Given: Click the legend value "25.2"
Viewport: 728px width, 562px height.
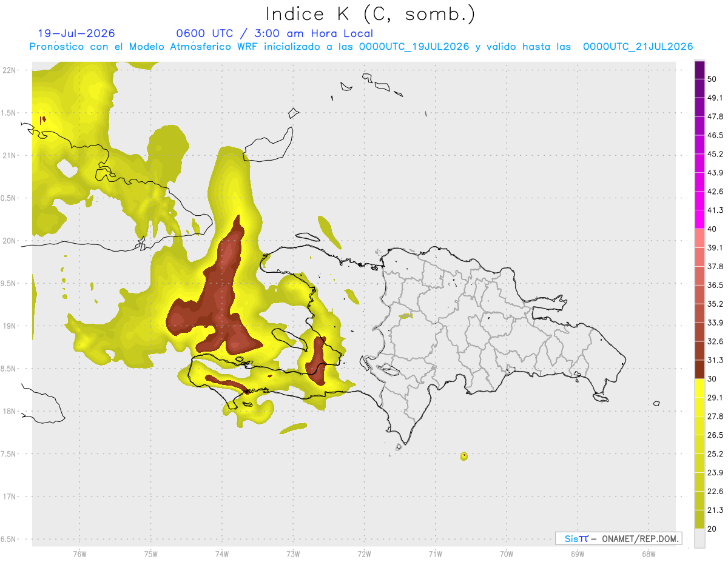Looking at the screenshot, I should point(715,454).
